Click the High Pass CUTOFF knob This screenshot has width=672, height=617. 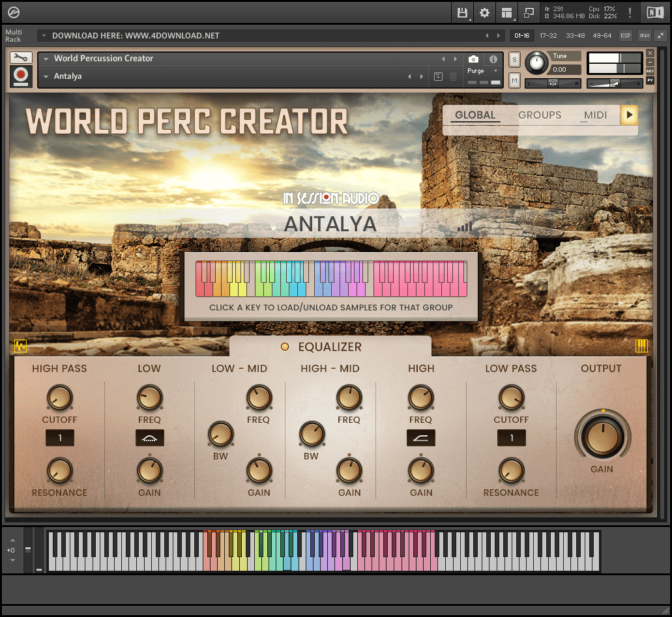(x=60, y=397)
